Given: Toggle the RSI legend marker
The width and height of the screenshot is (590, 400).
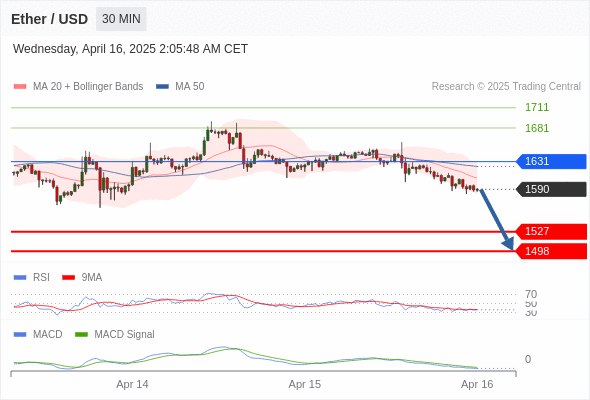Looking at the screenshot, I should coord(20,278).
